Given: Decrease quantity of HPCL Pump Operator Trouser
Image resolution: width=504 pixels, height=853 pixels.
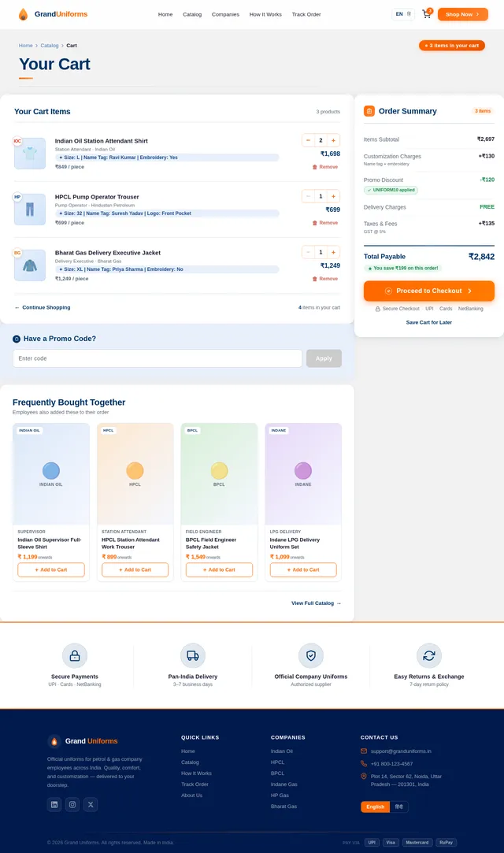Looking at the screenshot, I should pyautogui.click(x=308, y=196).
